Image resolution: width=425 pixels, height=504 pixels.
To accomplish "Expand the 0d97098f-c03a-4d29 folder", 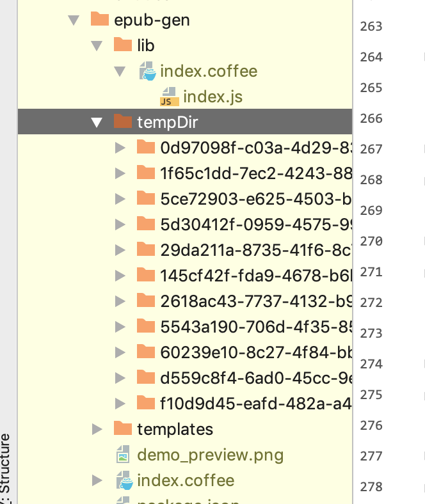I will pos(120,148).
